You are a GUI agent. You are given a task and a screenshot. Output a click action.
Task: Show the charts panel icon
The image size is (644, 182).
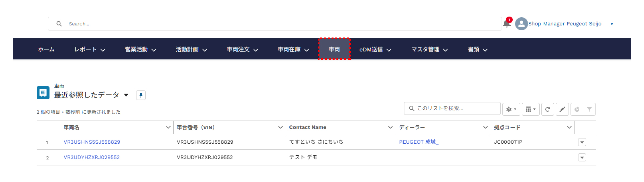pos(577,109)
